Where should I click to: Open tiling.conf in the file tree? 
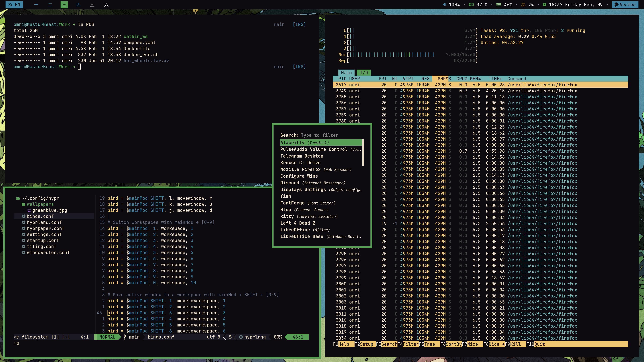click(39, 247)
